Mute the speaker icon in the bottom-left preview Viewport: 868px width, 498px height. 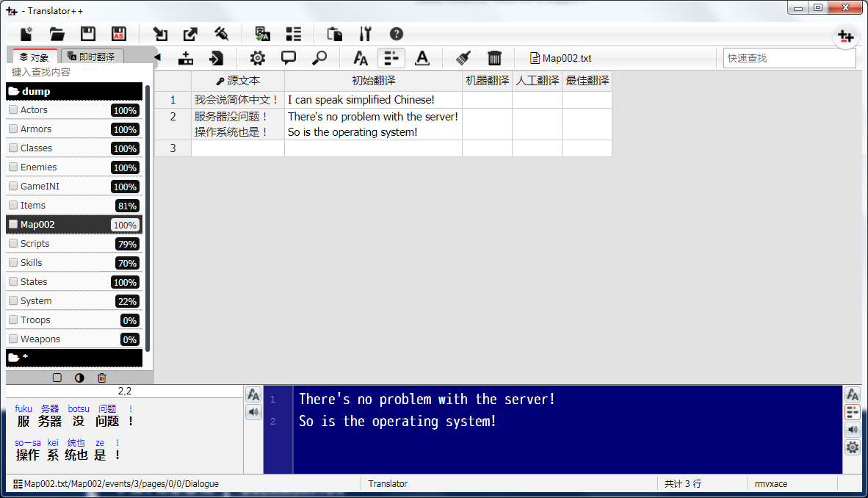253,412
